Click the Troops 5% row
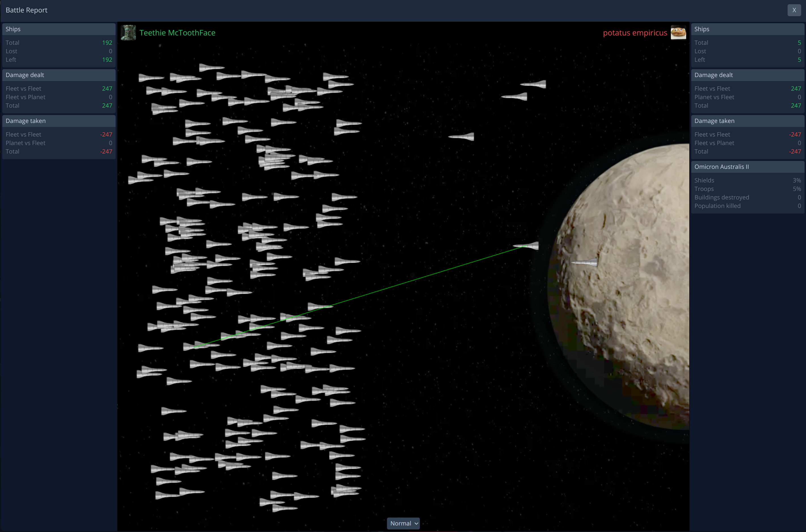Screen dimensions: 806x532 coord(747,189)
